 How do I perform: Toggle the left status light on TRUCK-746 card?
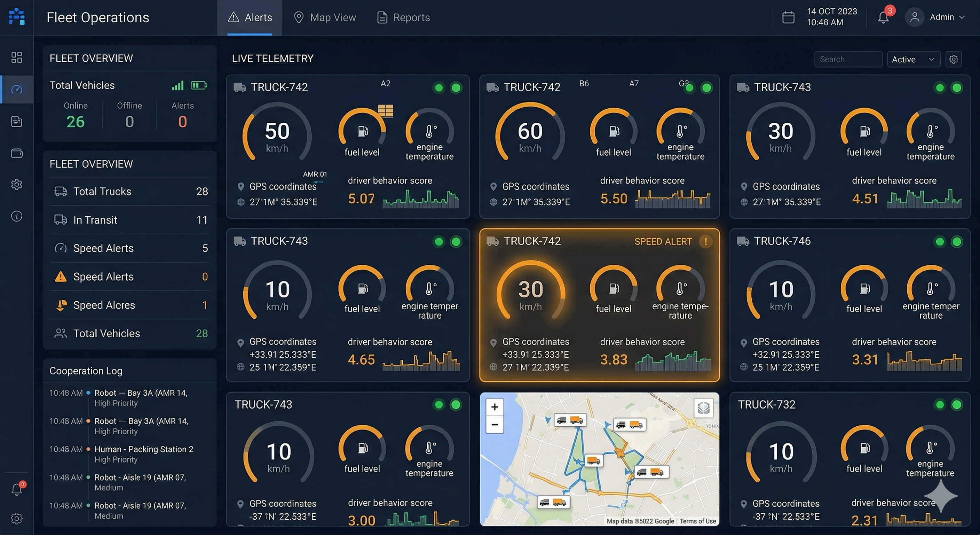940,241
